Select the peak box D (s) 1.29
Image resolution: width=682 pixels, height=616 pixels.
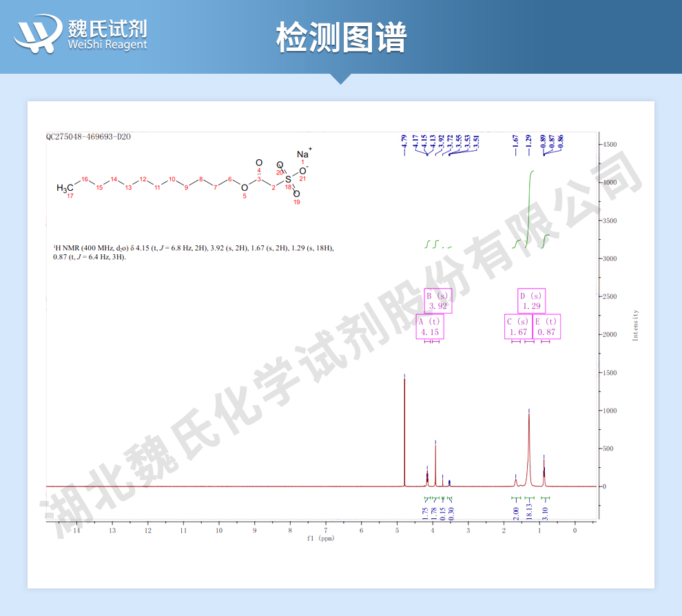pyautogui.click(x=531, y=301)
